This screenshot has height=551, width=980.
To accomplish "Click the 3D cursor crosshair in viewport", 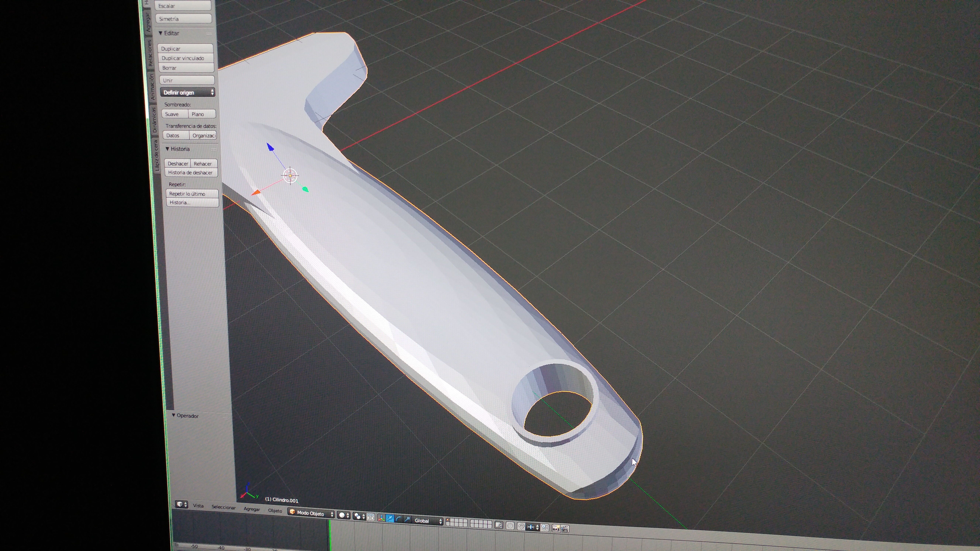I will click(290, 176).
